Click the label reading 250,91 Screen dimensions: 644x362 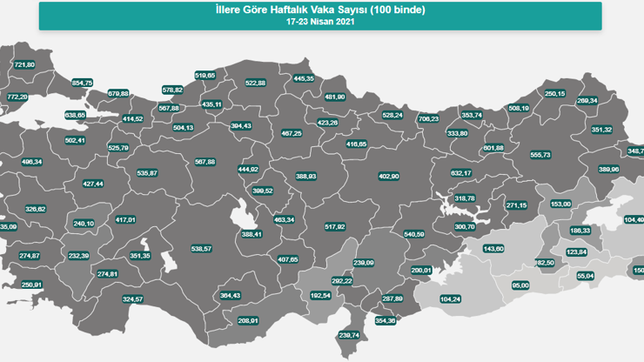(31, 285)
